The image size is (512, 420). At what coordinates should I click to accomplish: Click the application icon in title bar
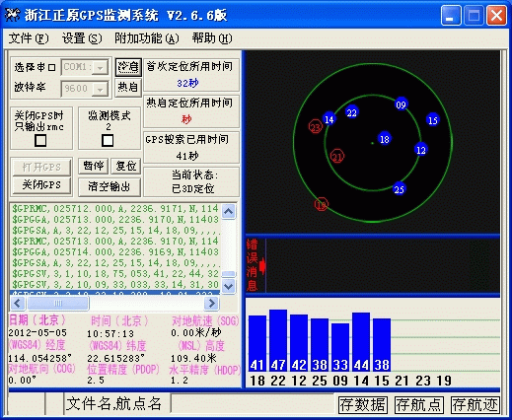click(x=13, y=15)
